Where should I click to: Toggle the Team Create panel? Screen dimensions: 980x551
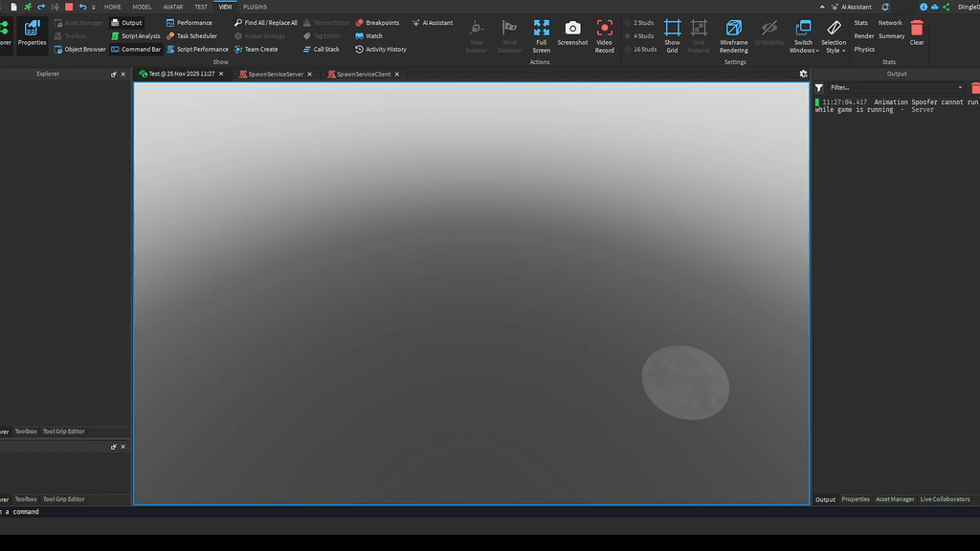point(257,49)
